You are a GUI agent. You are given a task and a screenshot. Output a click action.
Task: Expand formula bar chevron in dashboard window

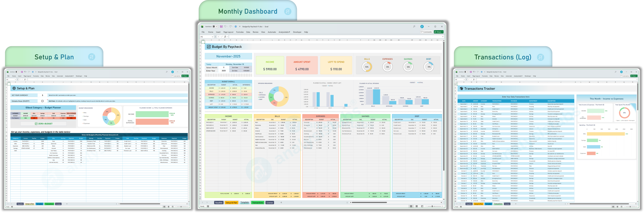[443, 37]
